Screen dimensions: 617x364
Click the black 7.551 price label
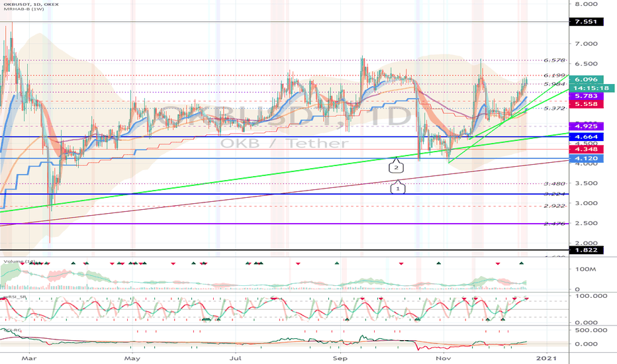point(587,22)
